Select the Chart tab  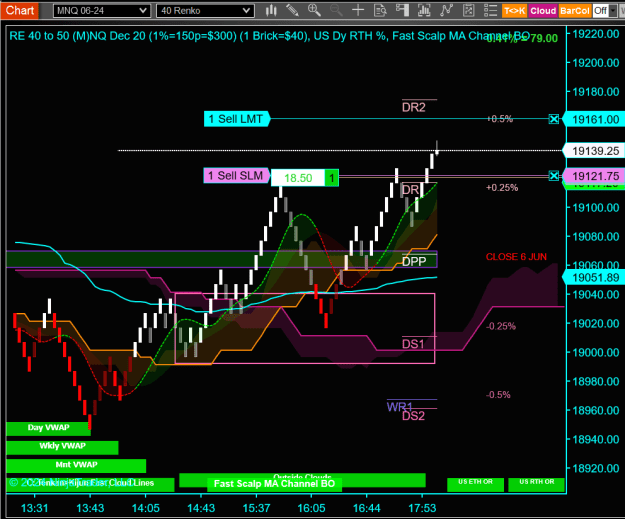coord(20,10)
